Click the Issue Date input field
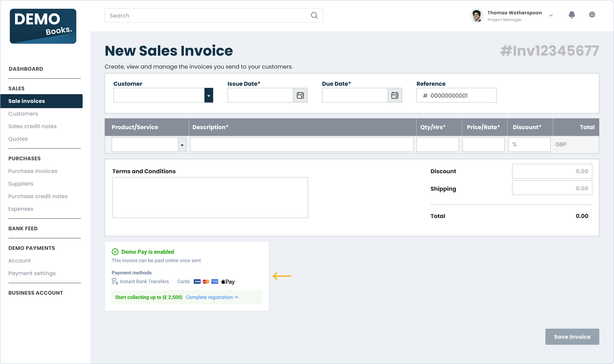Viewport: 614px width, 364px height. pos(260,95)
